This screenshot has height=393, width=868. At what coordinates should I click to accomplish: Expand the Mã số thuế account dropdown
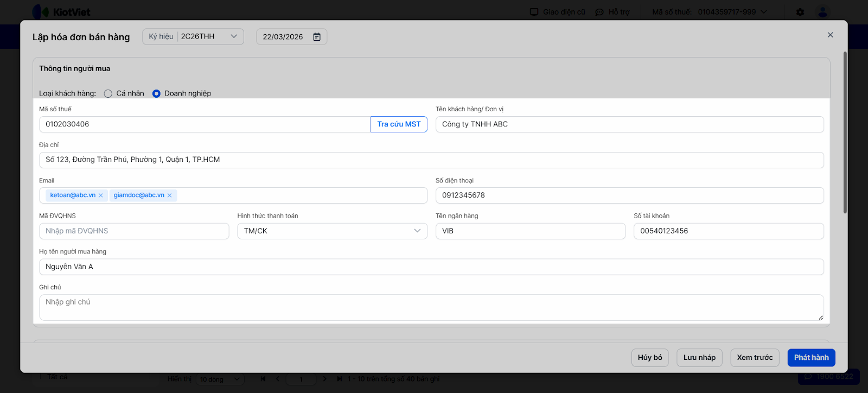click(764, 12)
